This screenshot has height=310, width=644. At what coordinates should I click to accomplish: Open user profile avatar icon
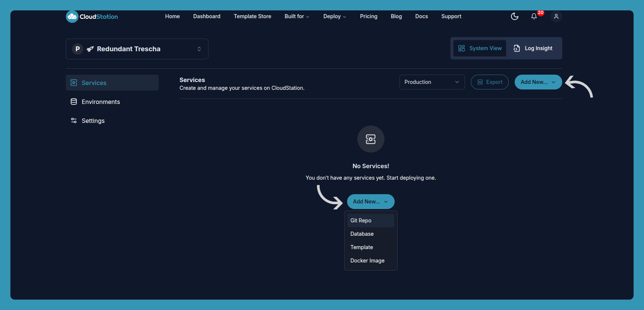pyautogui.click(x=556, y=16)
